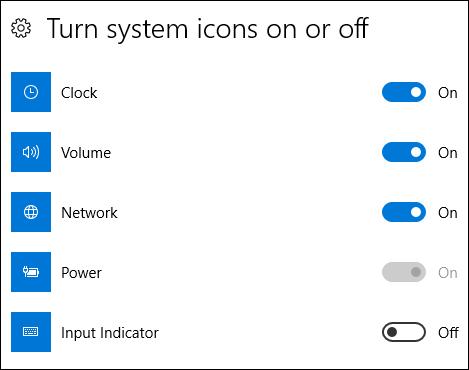This screenshot has width=469, height=370.
Task: Click the greyed-out Power toggle
Action: pyautogui.click(x=404, y=272)
